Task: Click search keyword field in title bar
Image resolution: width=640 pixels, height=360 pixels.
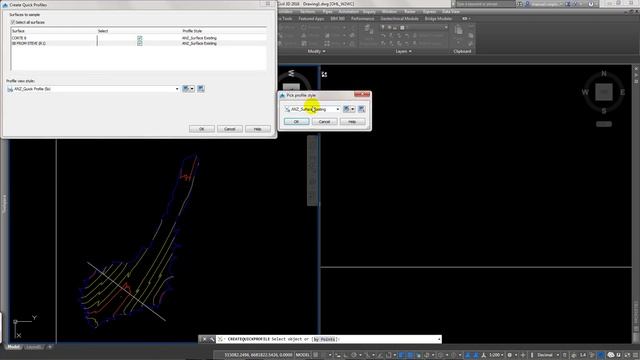Action: tap(485, 4)
